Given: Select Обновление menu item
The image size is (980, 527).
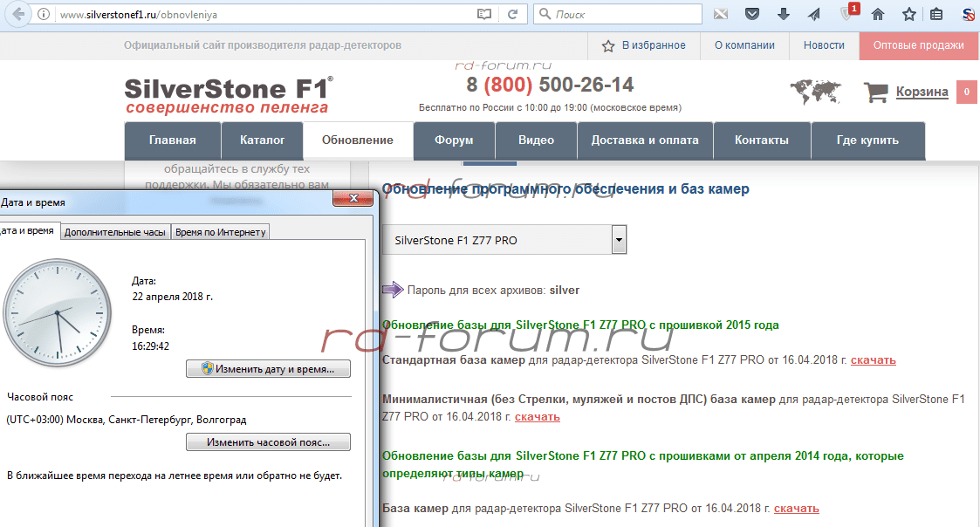Looking at the screenshot, I should [358, 140].
